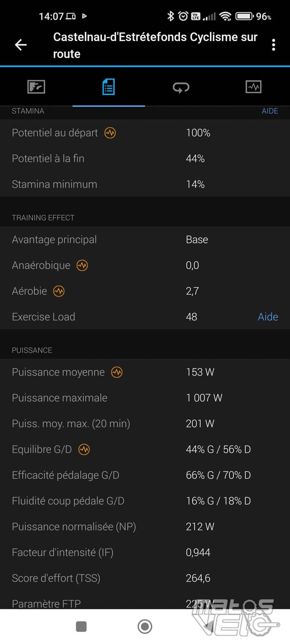Open the three-dot overflow menu
Viewport: 290px width, 644px height.
click(273, 45)
